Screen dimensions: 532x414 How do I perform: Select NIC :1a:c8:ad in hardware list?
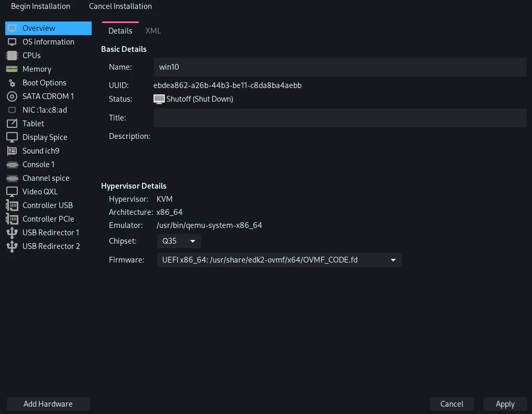pos(45,110)
